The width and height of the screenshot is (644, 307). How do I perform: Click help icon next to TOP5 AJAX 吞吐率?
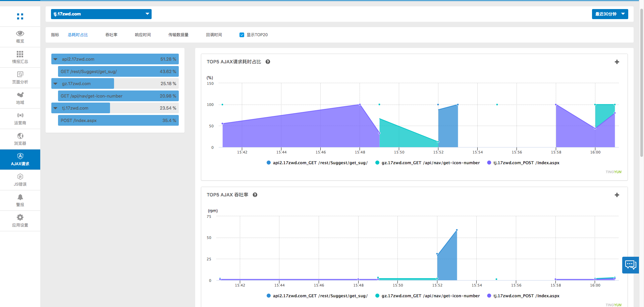255,195
